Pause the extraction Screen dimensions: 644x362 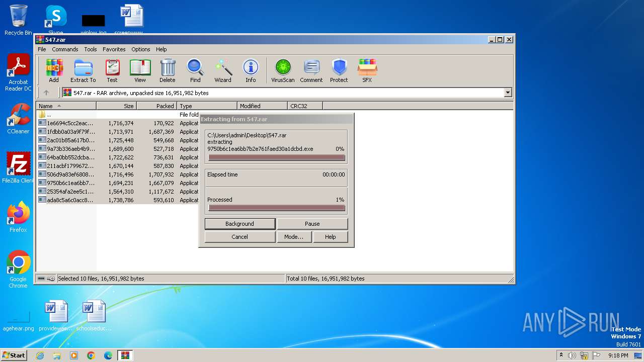[312, 224]
